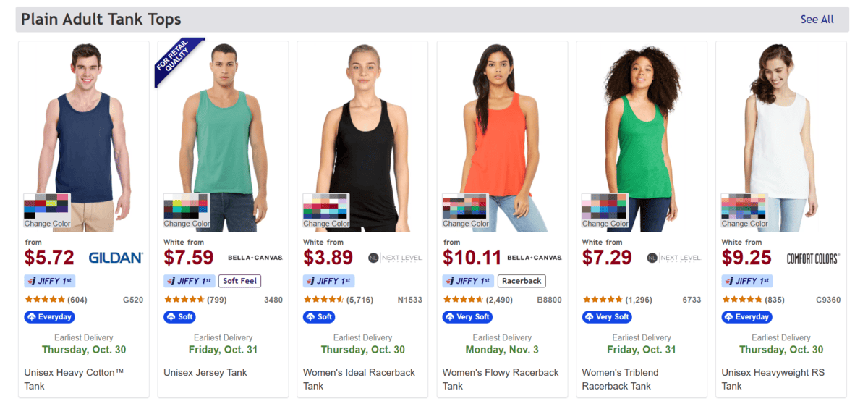Click the Racerback tag on B8800
Image resolution: width=868 pixels, height=404 pixels.
522,281
